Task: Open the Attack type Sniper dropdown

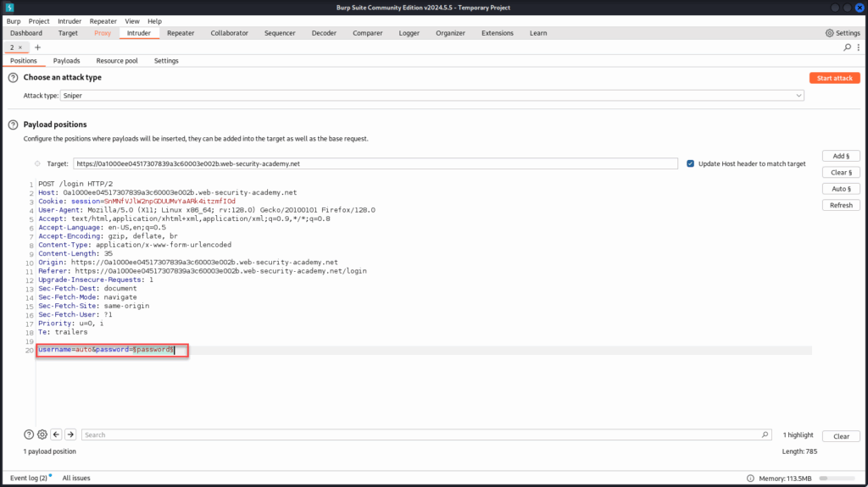Action: pyautogui.click(x=431, y=96)
